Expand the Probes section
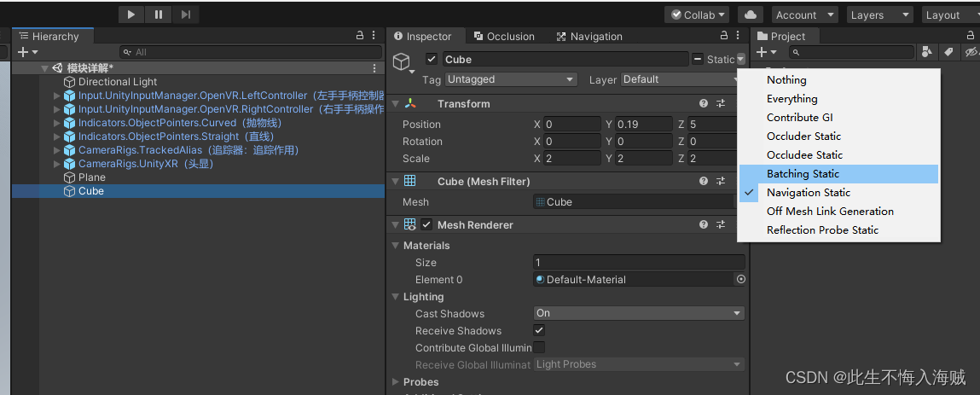Image resolution: width=980 pixels, height=395 pixels. tap(395, 382)
